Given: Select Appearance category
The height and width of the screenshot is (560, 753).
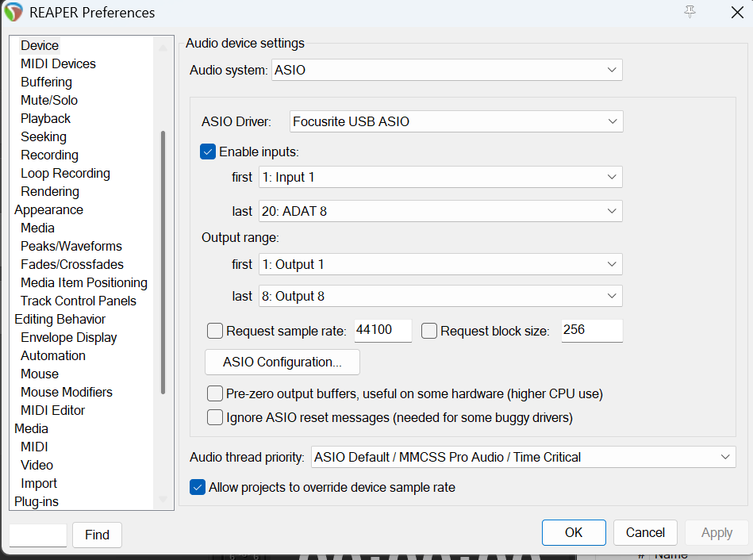Looking at the screenshot, I should (x=48, y=210).
